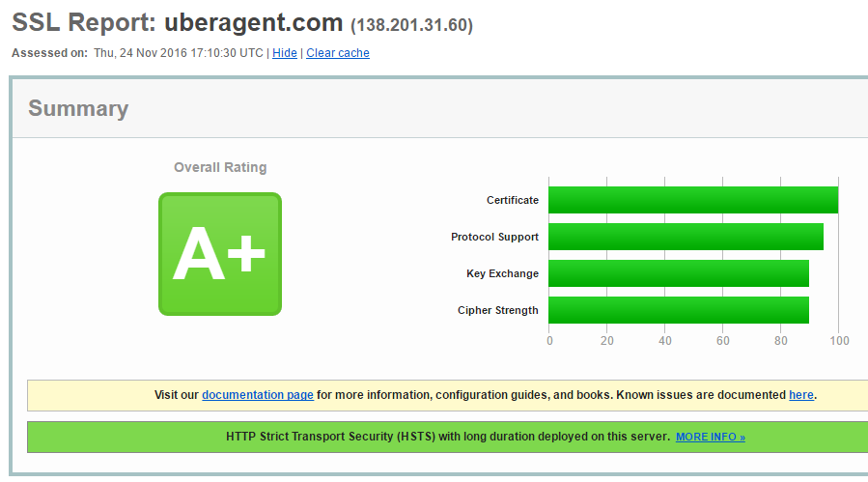Screen dimensions: 868x482
Task: Click the 'Summary' section heading
Action: point(78,108)
